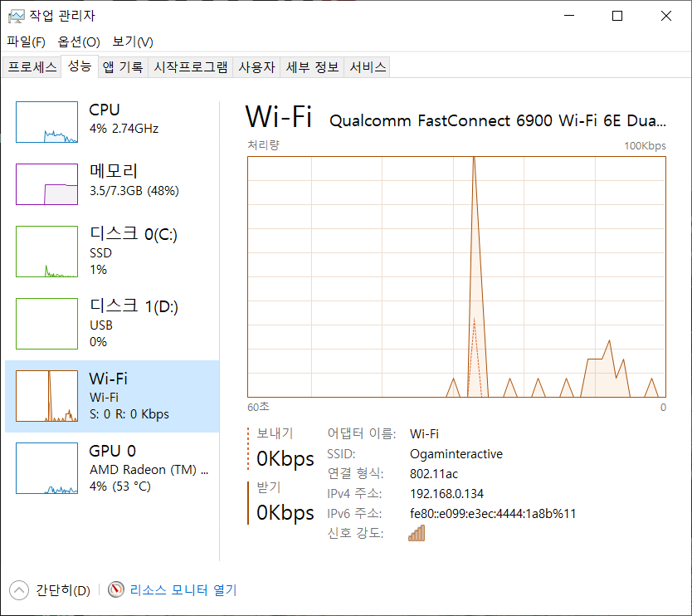Switch to the 프로세스 tab
Image resolution: width=692 pixels, height=616 pixels.
[x=32, y=67]
